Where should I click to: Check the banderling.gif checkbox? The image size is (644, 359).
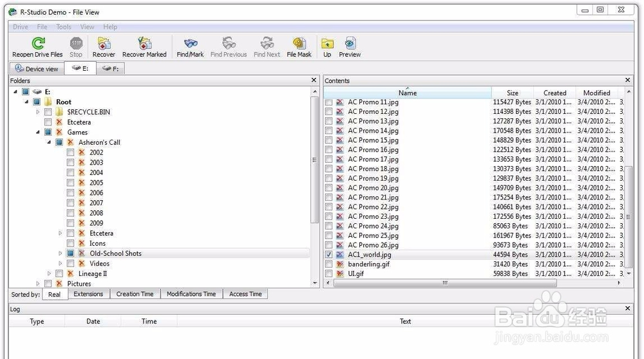(328, 264)
